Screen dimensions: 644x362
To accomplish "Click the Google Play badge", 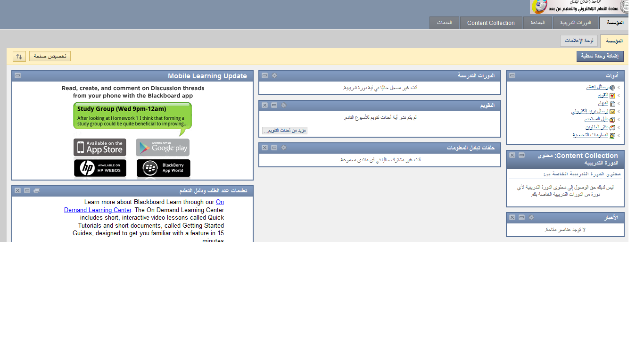I will (163, 147).
